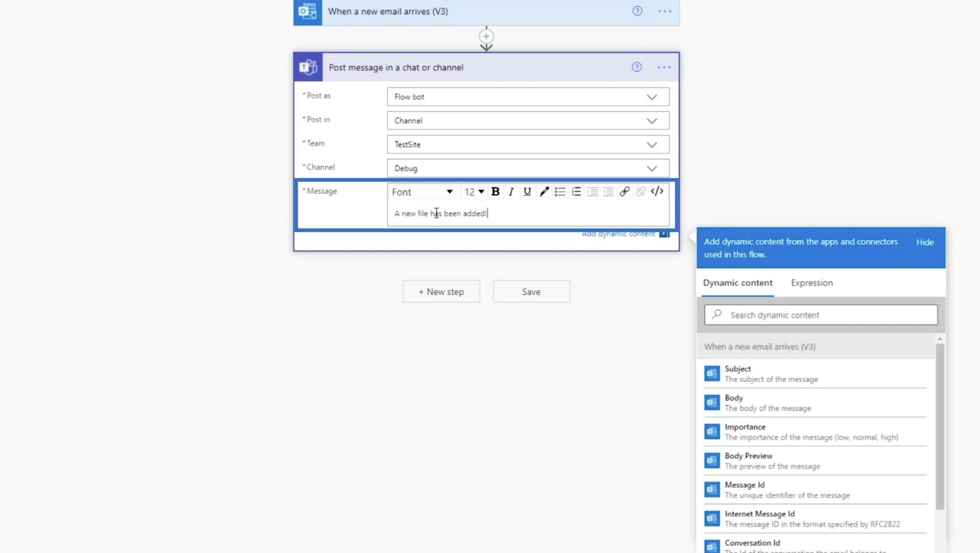Open more options for Post message action
The height and width of the screenshot is (553, 980).
click(664, 67)
